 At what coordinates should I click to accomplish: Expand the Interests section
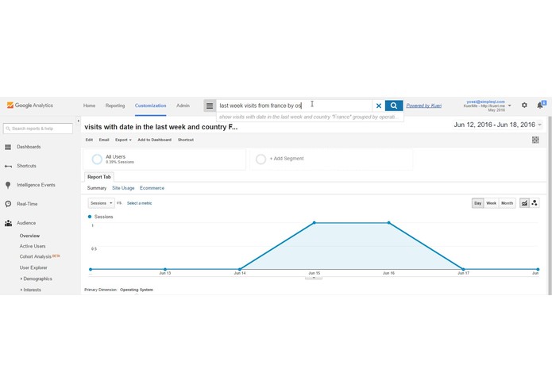click(x=31, y=290)
